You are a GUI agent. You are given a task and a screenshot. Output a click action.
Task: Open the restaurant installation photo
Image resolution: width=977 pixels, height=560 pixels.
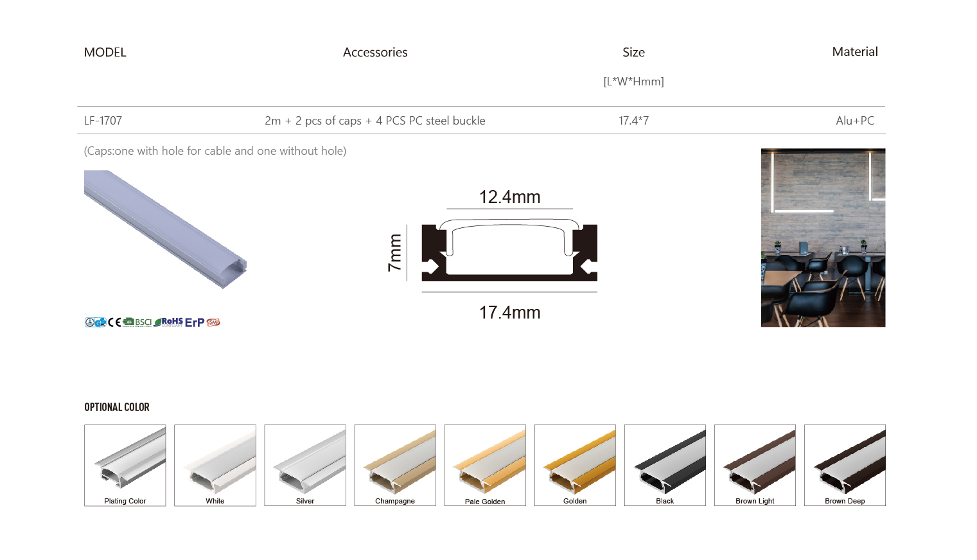click(823, 238)
